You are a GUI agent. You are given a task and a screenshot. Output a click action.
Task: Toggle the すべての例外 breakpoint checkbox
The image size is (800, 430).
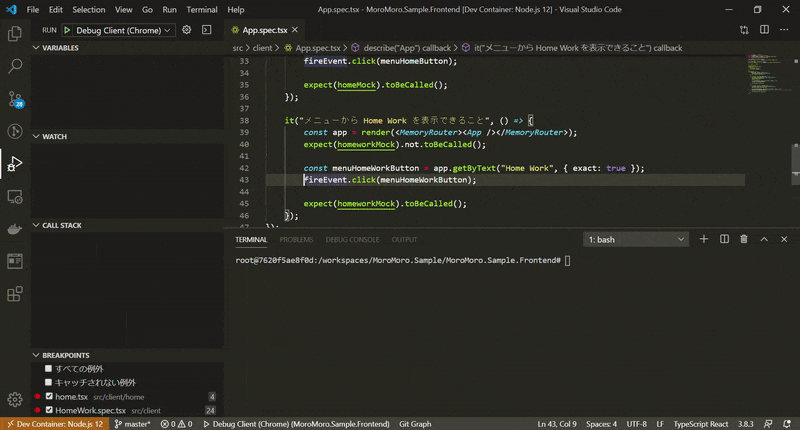[x=49, y=369]
